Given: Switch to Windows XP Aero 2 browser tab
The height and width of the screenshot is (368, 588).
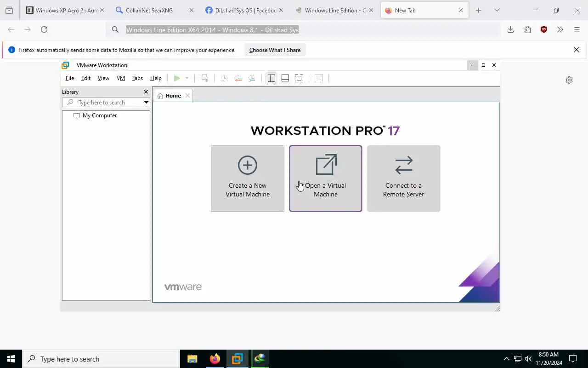Looking at the screenshot, I should point(65,10).
